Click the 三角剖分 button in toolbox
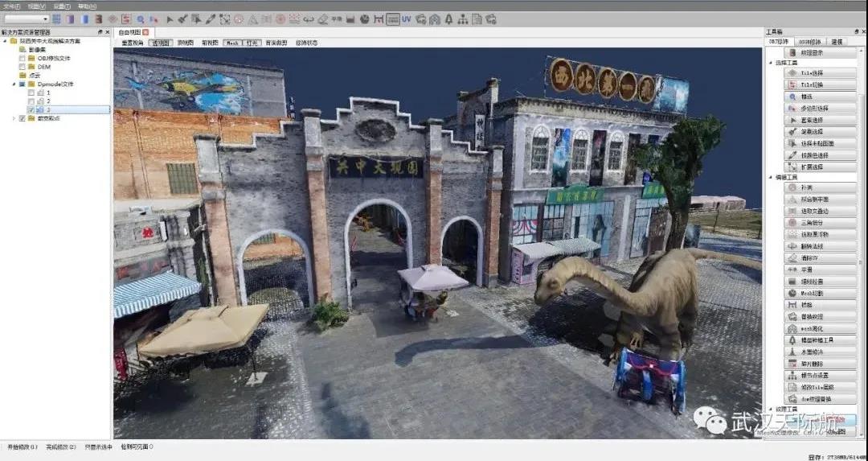The image size is (868, 461). [812, 223]
